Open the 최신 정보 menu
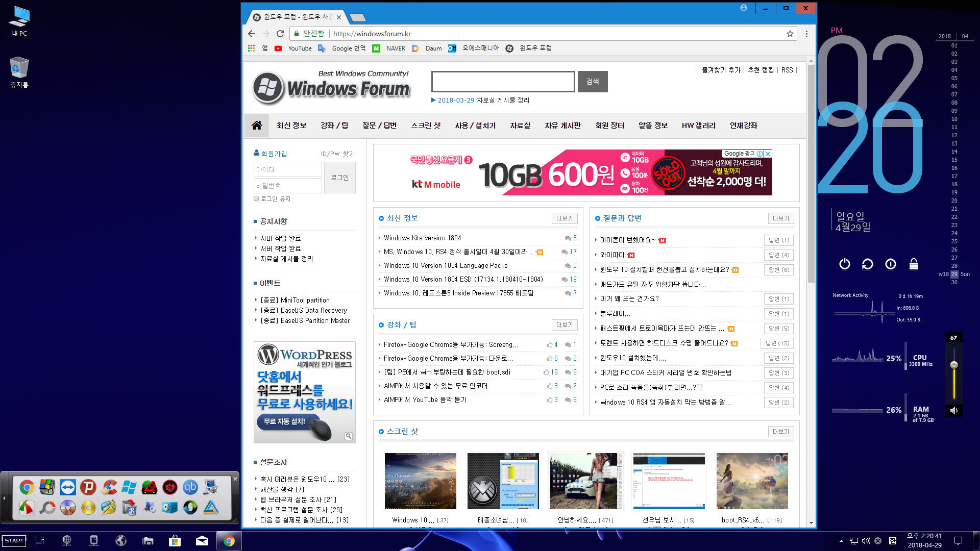 point(291,126)
